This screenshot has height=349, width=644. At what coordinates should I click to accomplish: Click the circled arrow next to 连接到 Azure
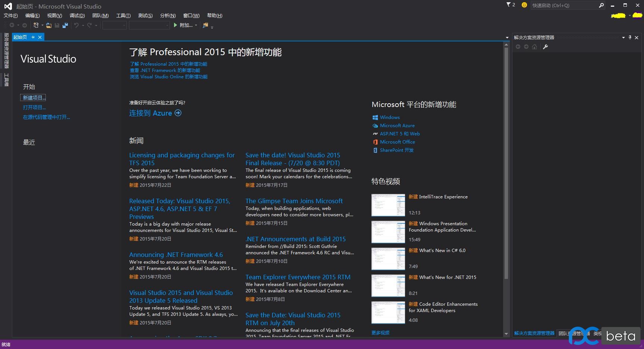(178, 113)
